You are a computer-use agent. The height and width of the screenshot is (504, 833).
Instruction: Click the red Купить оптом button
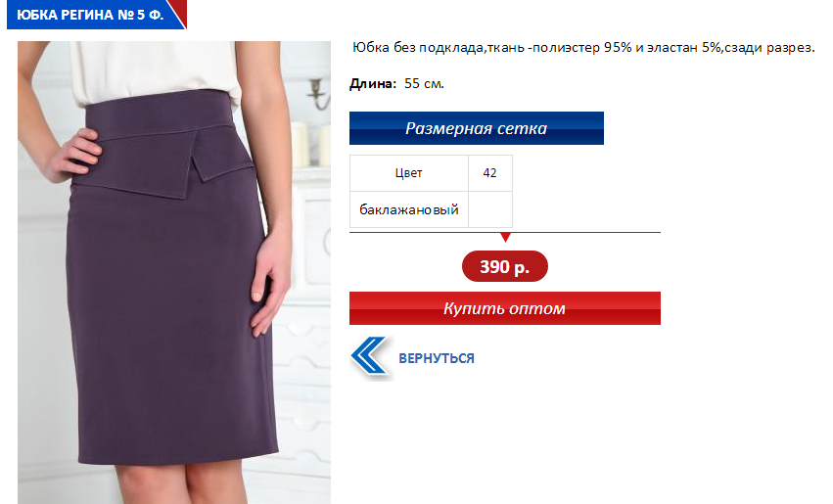click(x=505, y=308)
